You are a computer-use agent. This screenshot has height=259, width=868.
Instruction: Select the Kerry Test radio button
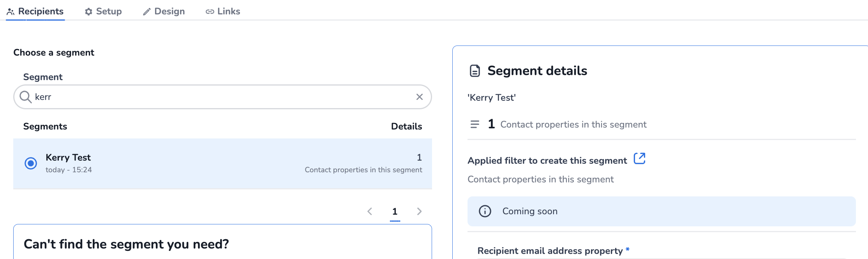(31, 163)
